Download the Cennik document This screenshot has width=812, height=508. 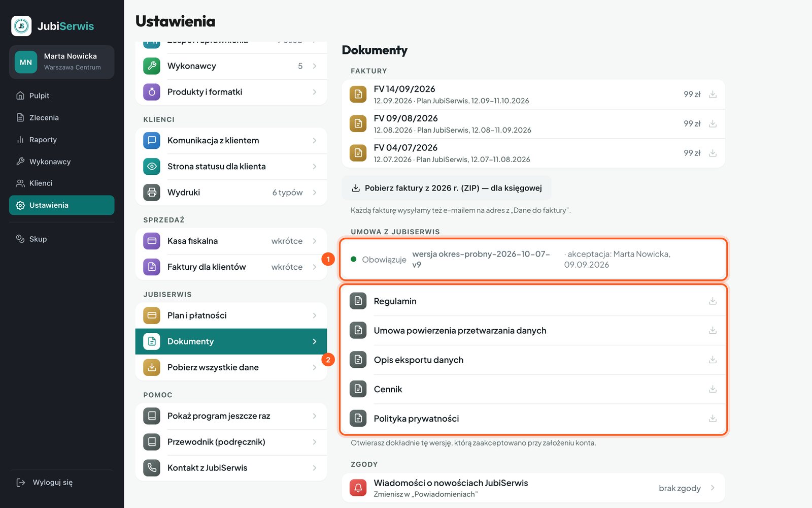pos(713,390)
